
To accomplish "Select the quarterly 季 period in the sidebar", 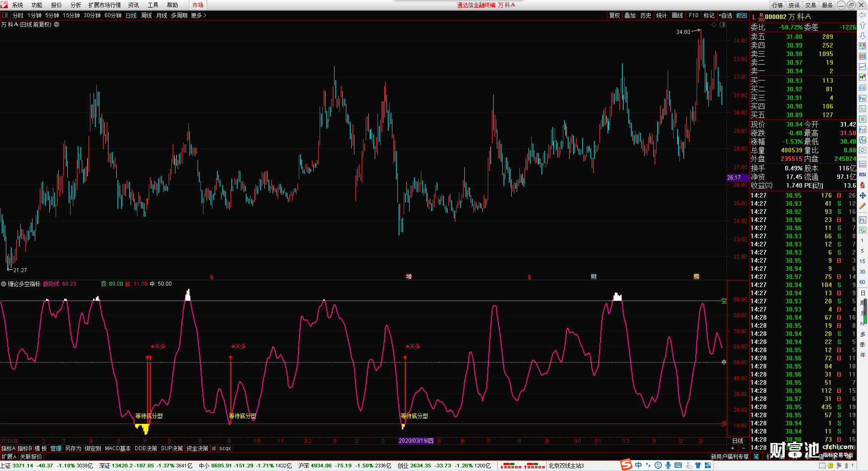I will click(x=862, y=344).
